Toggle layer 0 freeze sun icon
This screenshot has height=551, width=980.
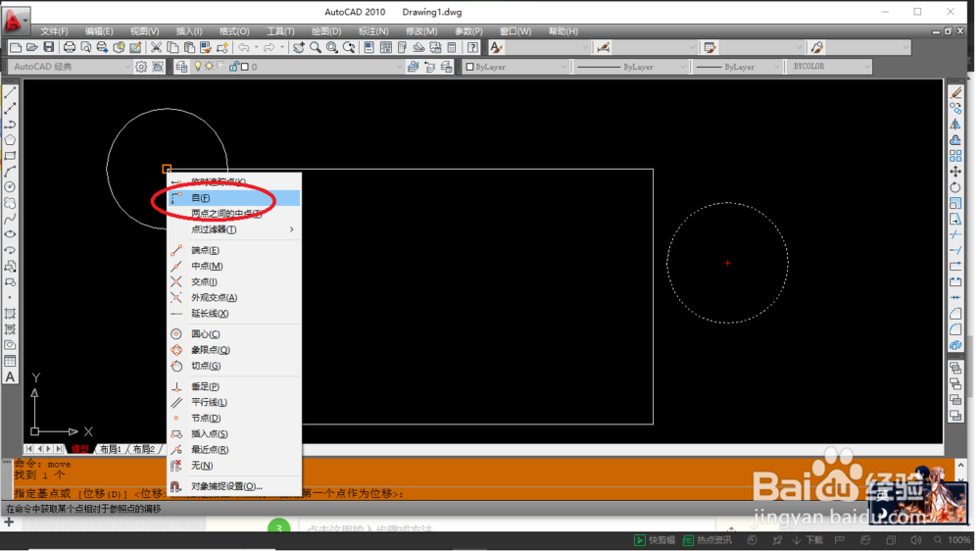210,67
